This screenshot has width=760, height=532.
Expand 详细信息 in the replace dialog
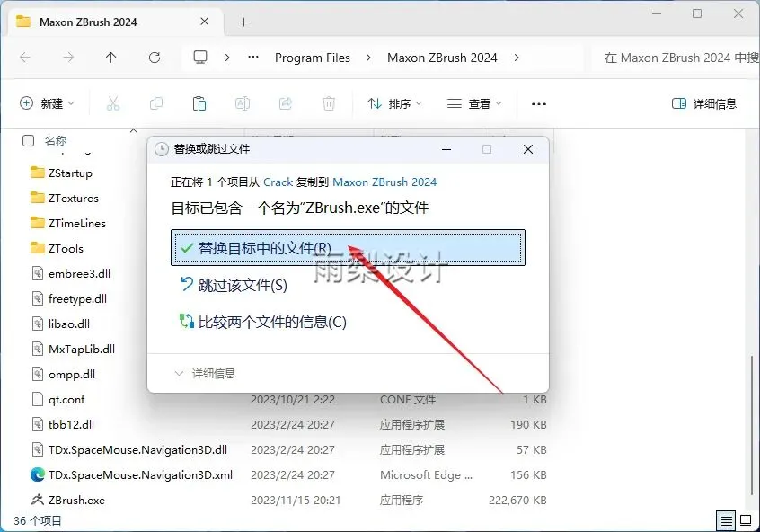205,374
